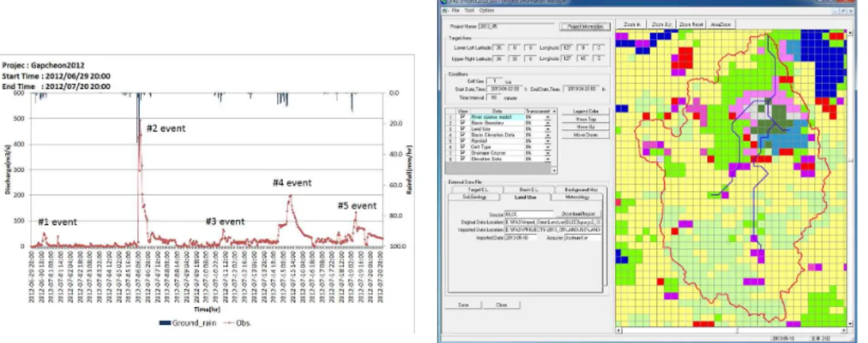This screenshot has width=868, height=343.
Task: Move the selected layer down
Action: point(585,134)
